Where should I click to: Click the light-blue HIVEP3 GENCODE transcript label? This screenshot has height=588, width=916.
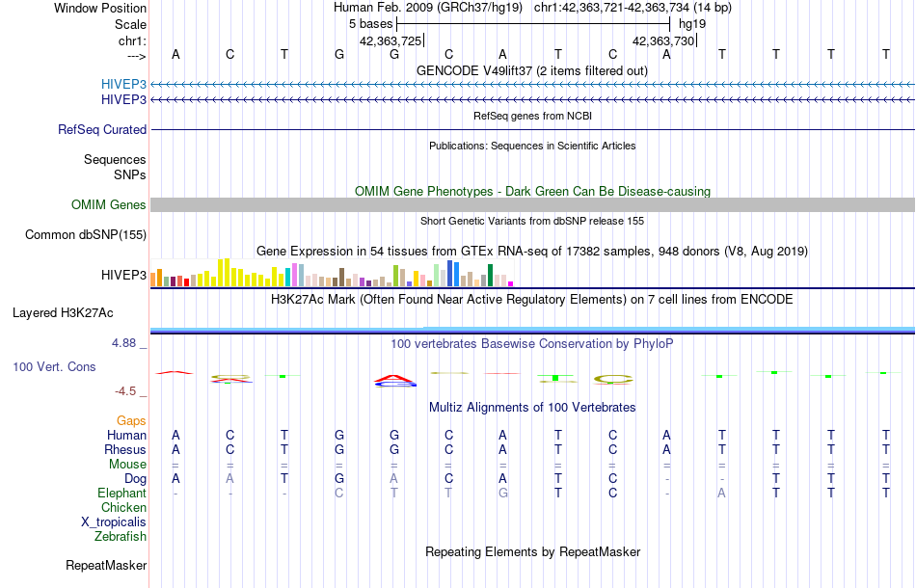[123, 84]
